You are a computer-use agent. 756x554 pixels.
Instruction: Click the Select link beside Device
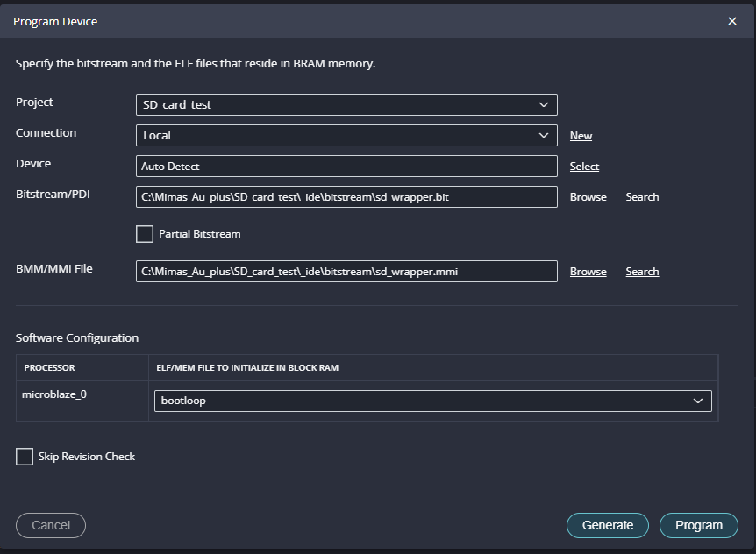pyautogui.click(x=584, y=167)
